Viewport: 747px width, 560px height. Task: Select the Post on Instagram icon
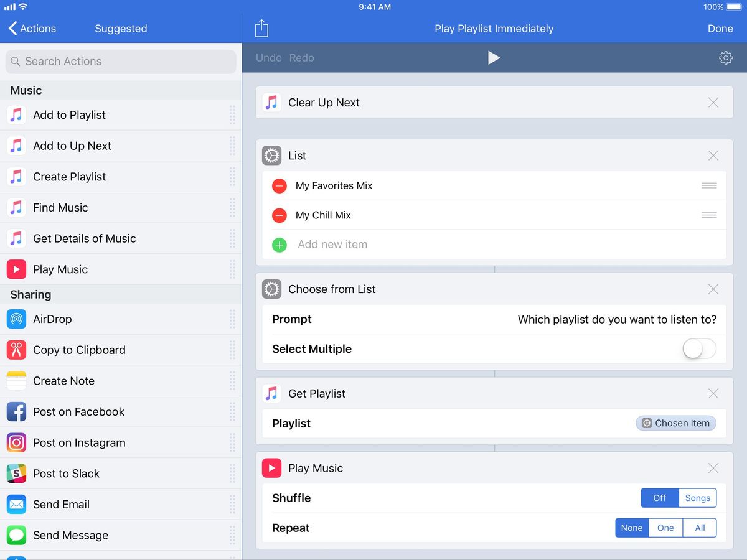16,442
